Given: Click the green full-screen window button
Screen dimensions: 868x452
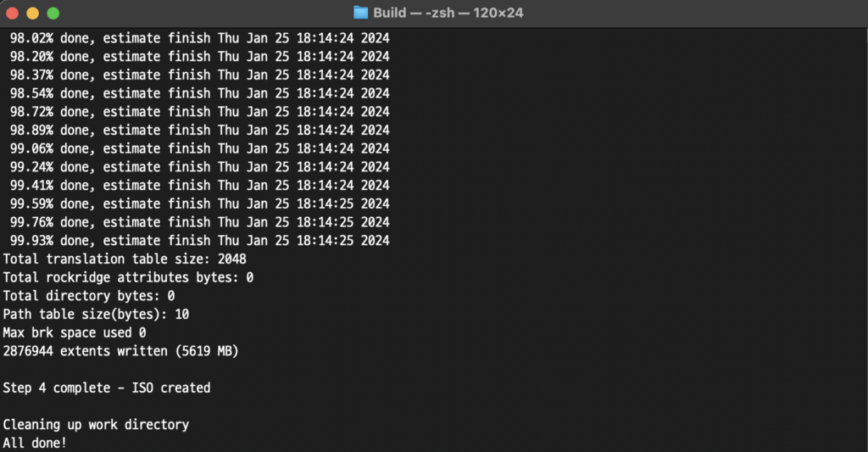Looking at the screenshot, I should [53, 14].
